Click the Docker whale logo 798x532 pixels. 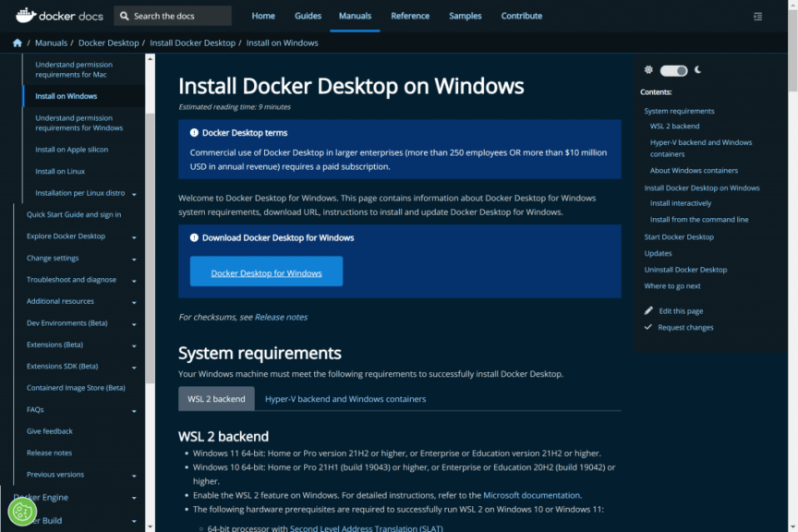(x=25, y=14)
